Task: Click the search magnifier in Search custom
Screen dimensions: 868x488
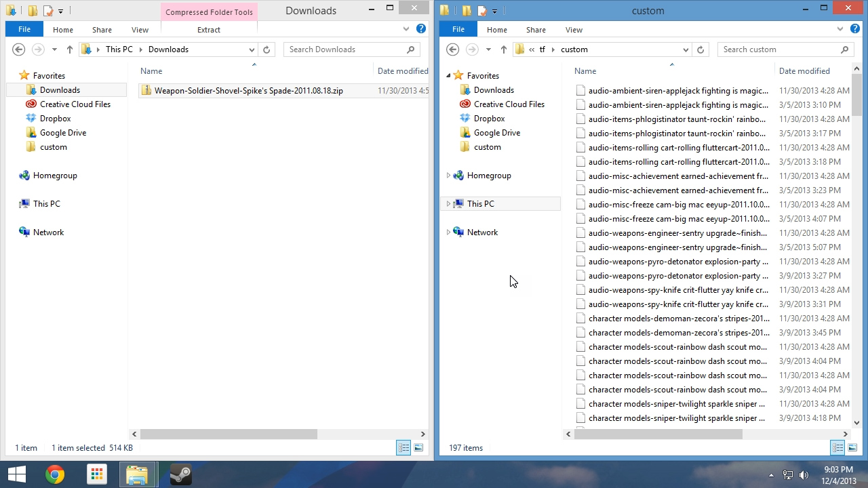Action: pyautogui.click(x=844, y=49)
